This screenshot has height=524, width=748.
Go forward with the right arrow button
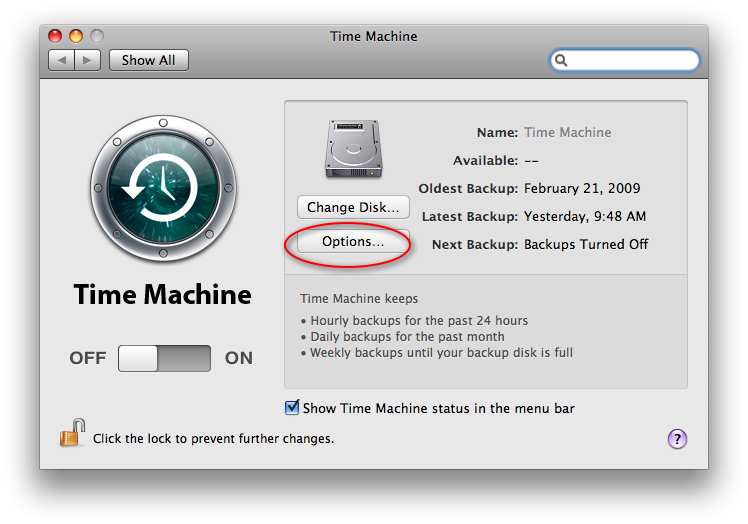tap(87, 60)
